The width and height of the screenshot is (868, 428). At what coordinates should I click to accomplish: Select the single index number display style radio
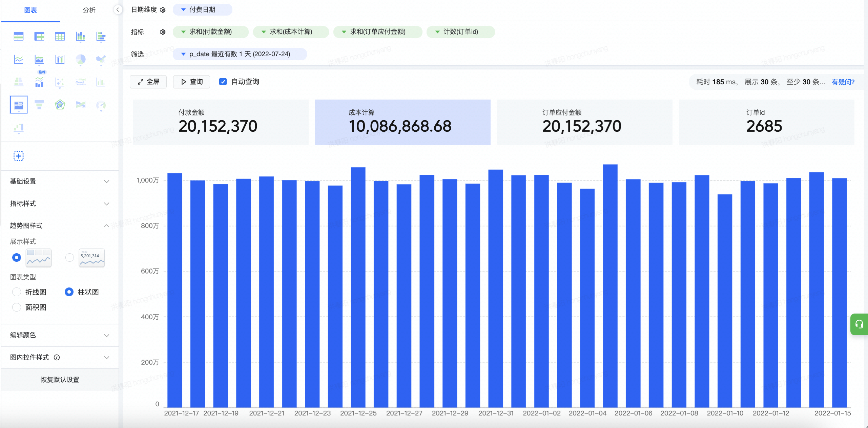(69, 258)
